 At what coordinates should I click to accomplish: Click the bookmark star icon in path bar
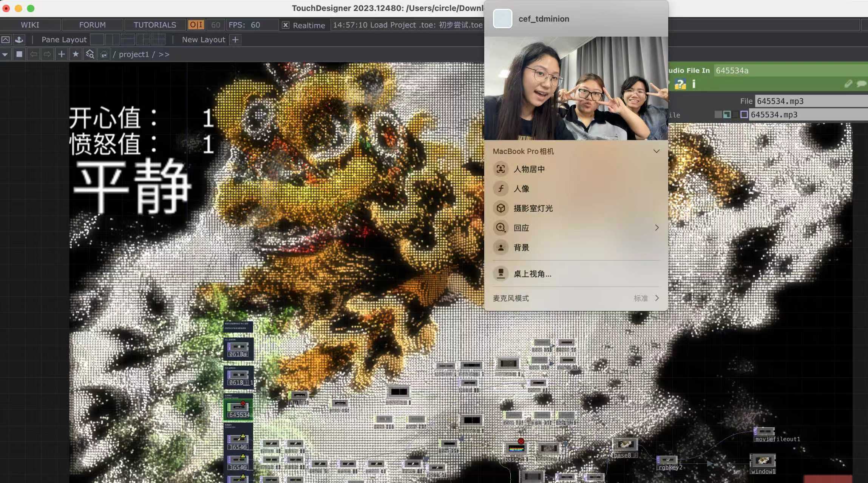[x=76, y=54]
